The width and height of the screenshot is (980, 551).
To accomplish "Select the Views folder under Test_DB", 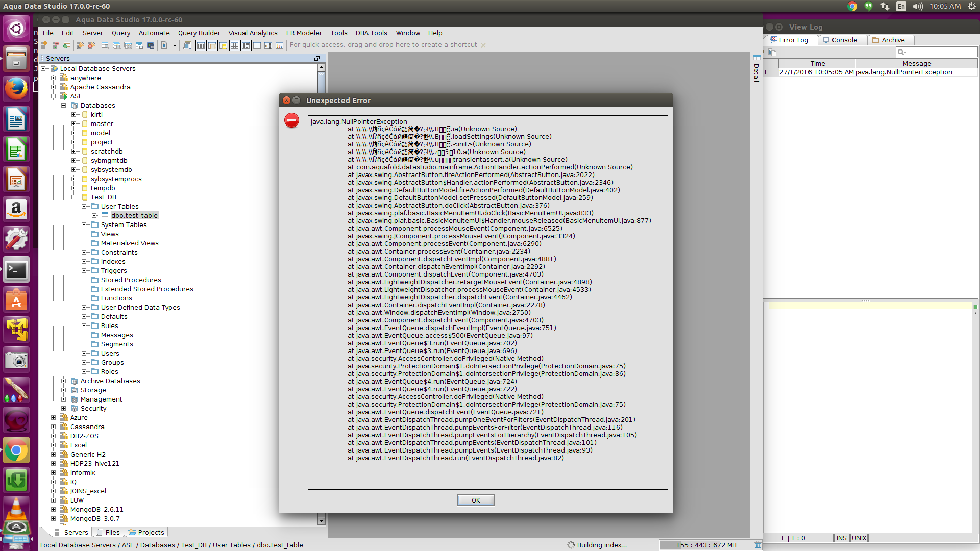I will (x=110, y=234).
